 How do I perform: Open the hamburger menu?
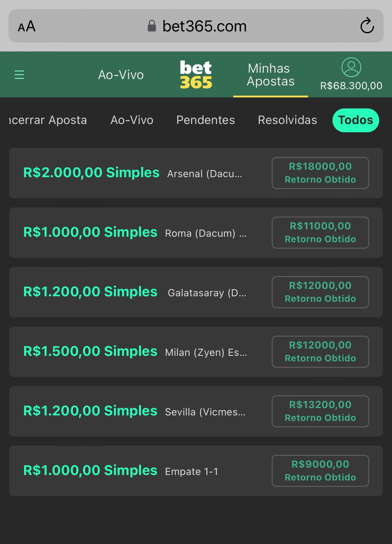coord(19,75)
